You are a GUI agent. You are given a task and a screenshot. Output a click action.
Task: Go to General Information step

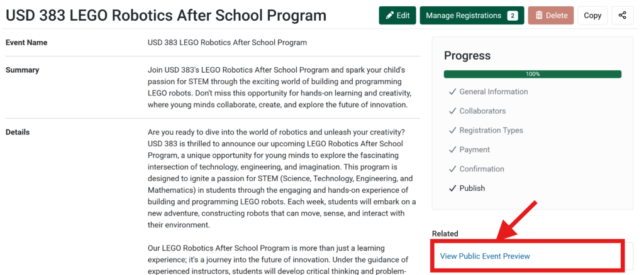pyautogui.click(x=494, y=92)
